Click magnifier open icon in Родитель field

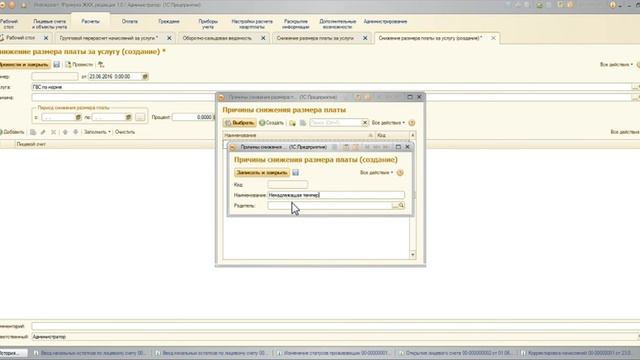pos(402,206)
